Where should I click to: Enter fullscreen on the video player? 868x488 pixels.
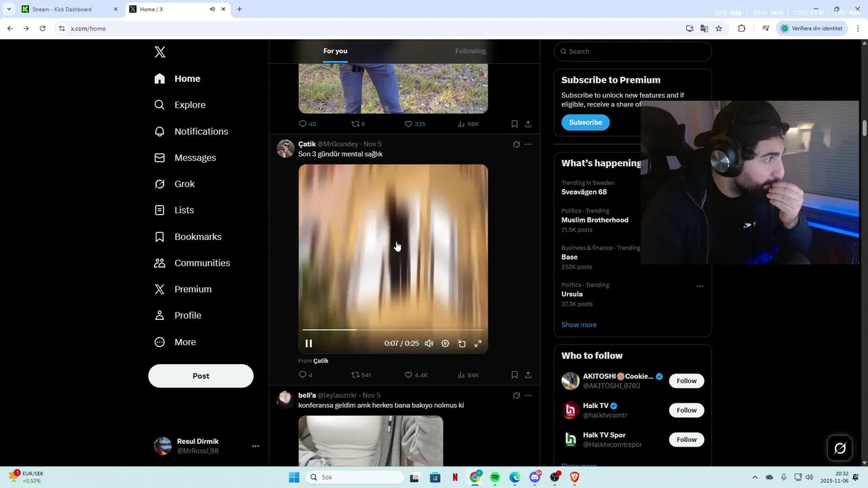(478, 344)
